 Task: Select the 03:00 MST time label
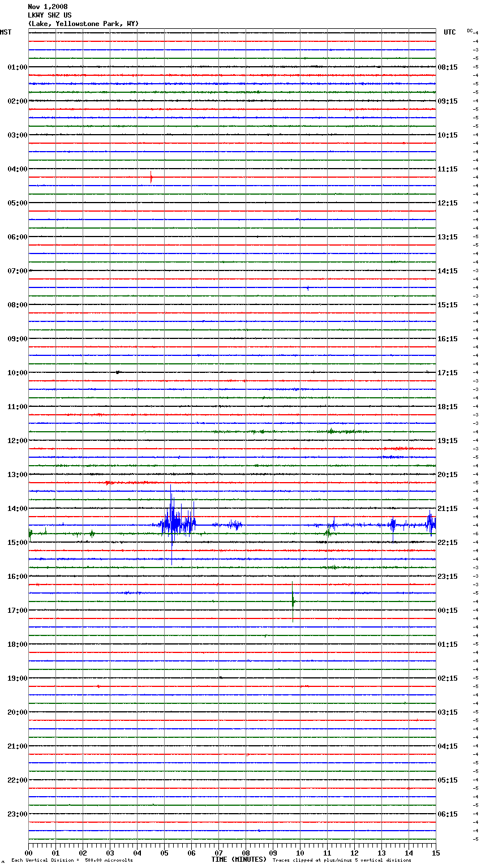point(18,135)
